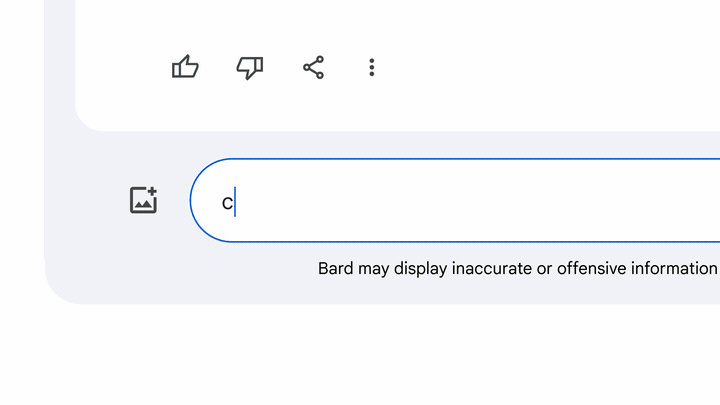Open the three-dot more options menu
Viewport: 720px width, 405px height.
(372, 68)
